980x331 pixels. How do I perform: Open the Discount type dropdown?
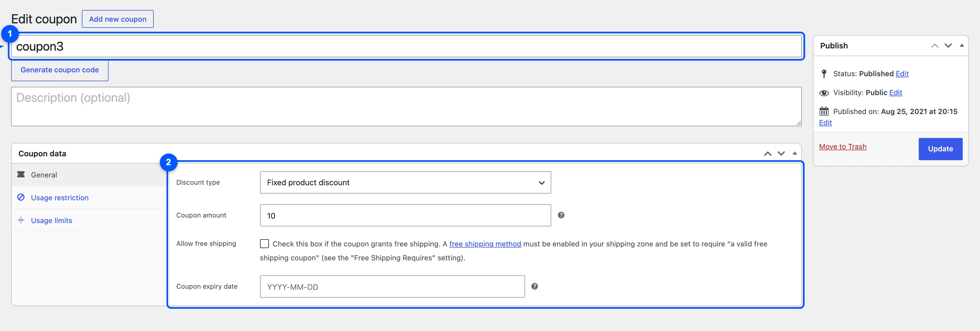pyautogui.click(x=405, y=182)
